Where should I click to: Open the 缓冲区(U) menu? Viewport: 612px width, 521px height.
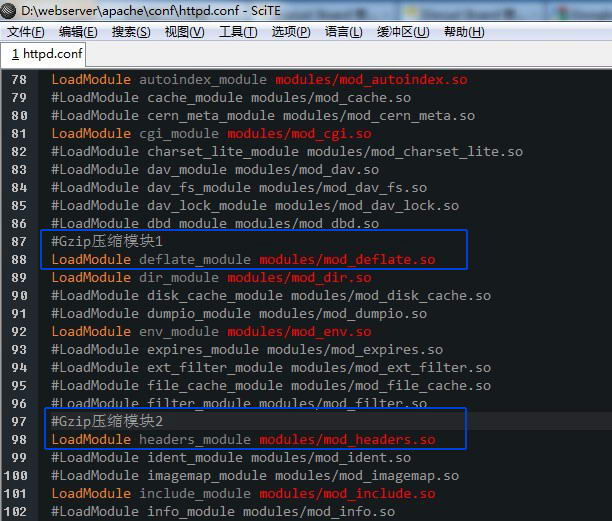click(x=403, y=32)
